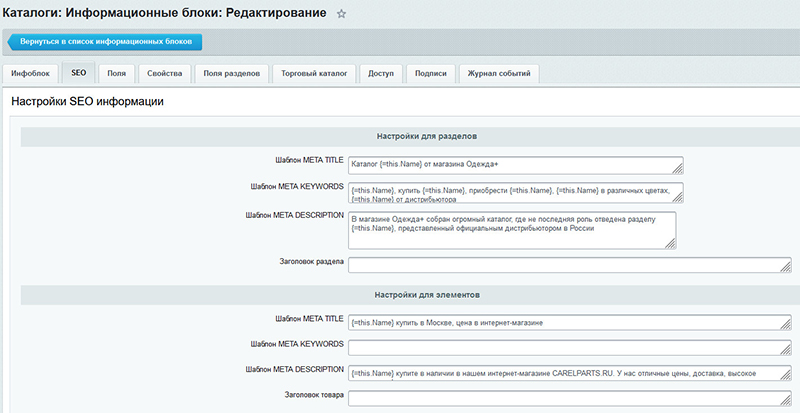
Task: Click resize grip of sections META DESCRIPTION textarea
Action: point(671,244)
